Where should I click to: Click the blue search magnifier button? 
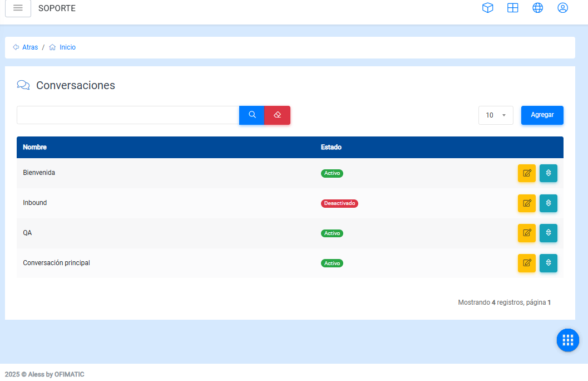252,115
